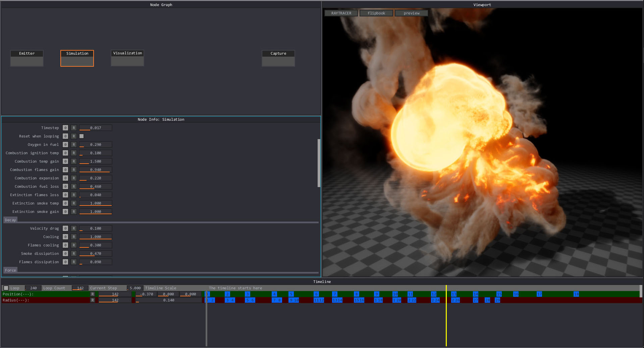Click the 0 icon next to Velocity drag
This screenshot has width=644, height=348.
point(65,228)
